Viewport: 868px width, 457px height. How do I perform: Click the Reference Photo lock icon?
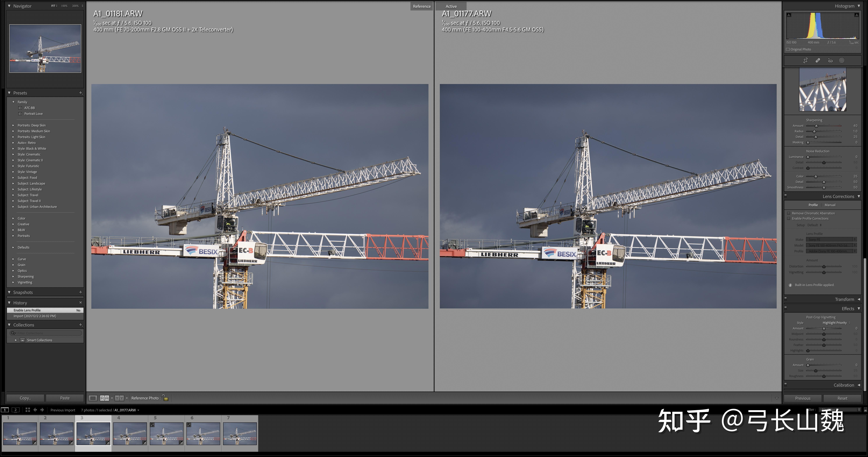165,398
